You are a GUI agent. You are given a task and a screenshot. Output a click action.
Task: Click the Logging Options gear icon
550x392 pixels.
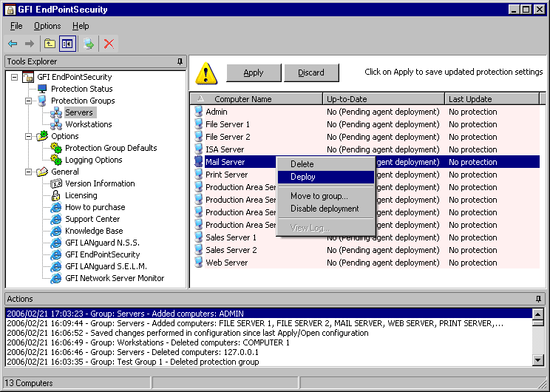pos(55,160)
